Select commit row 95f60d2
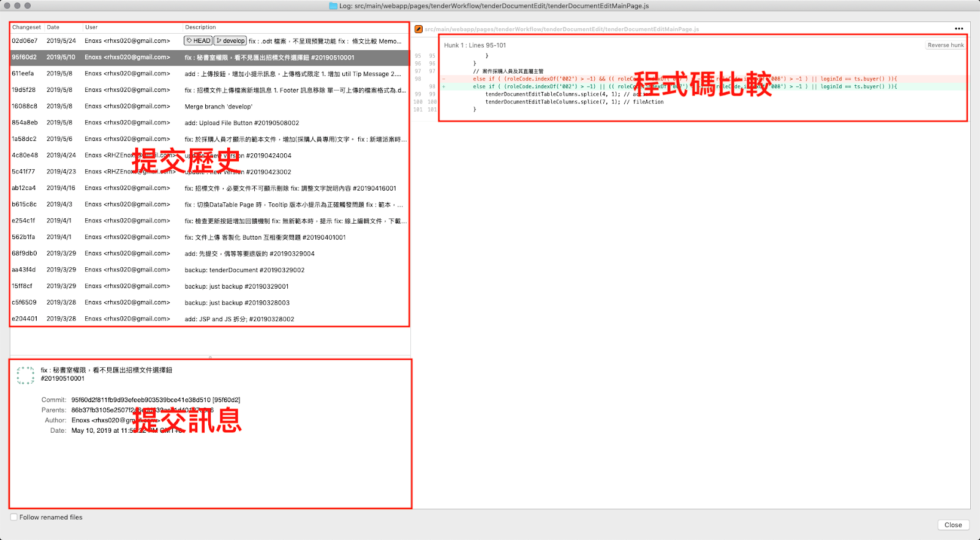Image resolution: width=980 pixels, height=540 pixels. pos(209,57)
